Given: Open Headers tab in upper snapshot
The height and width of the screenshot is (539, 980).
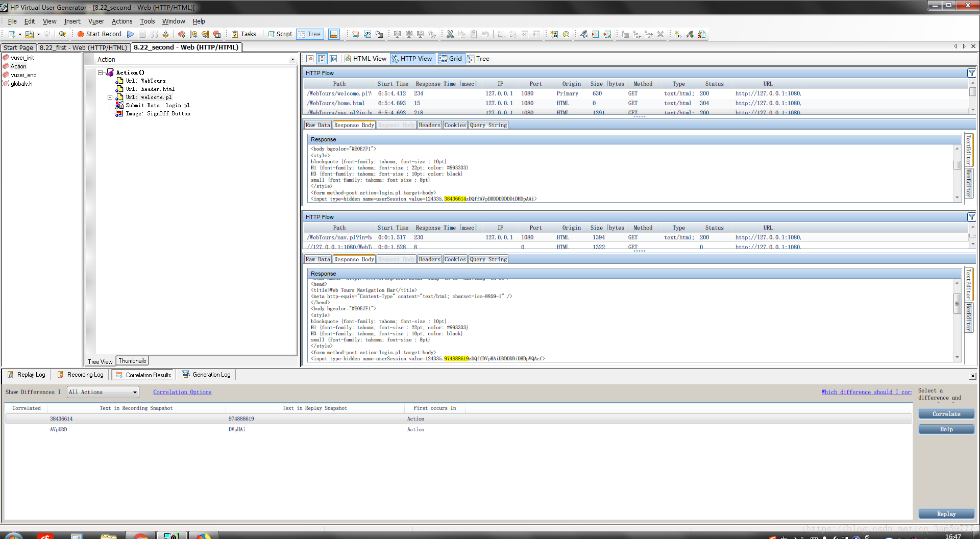Looking at the screenshot, I should [x=429, y=125].
